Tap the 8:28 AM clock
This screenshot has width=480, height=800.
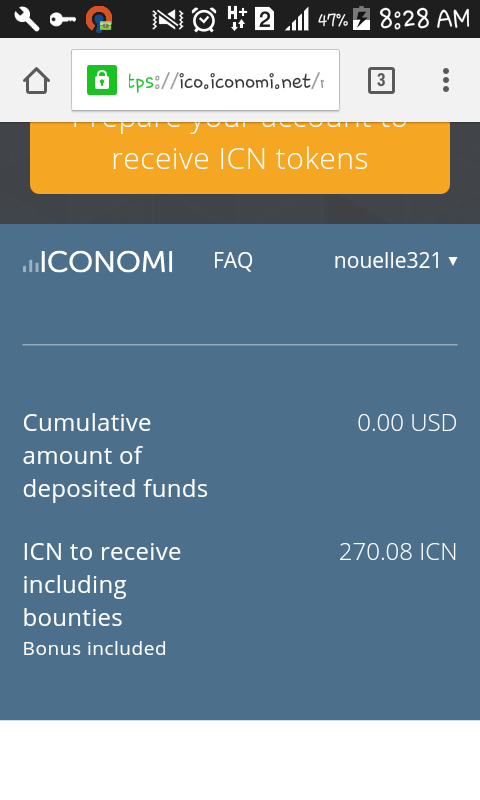tap(424, 19)
